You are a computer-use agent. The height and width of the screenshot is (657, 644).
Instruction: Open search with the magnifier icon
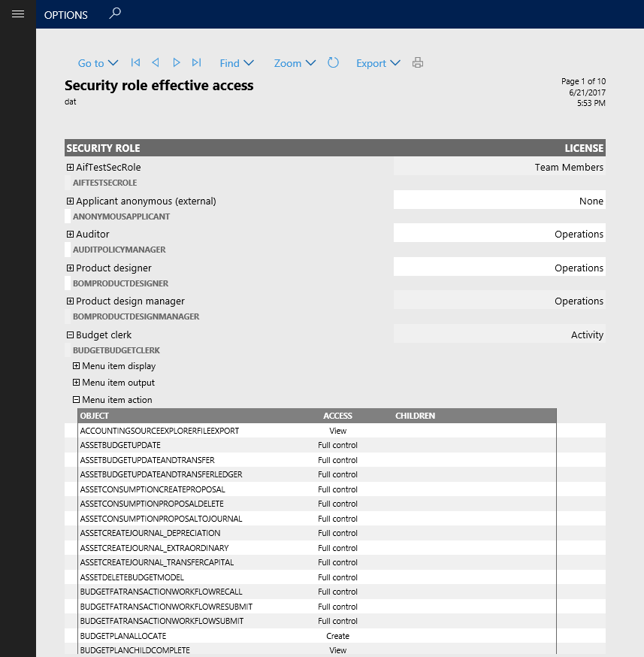coord(114,13)
